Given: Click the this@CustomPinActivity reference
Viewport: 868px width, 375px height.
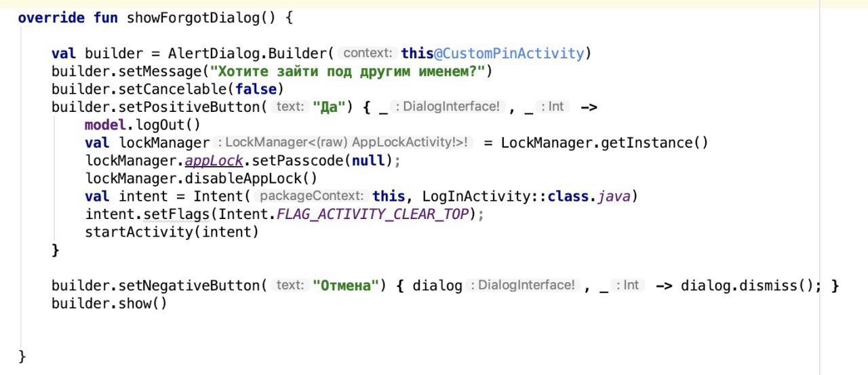Looking at the screenshot, I should tap(492, 54).
